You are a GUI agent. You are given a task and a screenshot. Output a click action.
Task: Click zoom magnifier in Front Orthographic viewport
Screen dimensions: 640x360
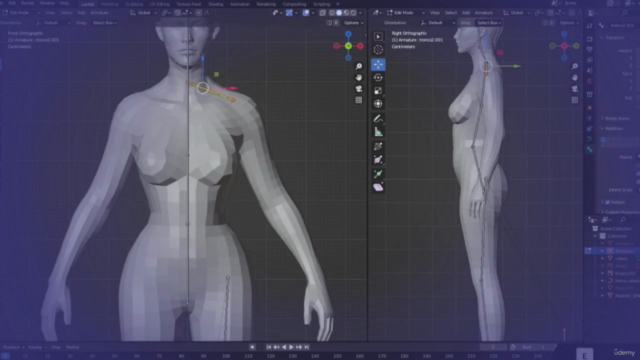[x=359, y=66]
